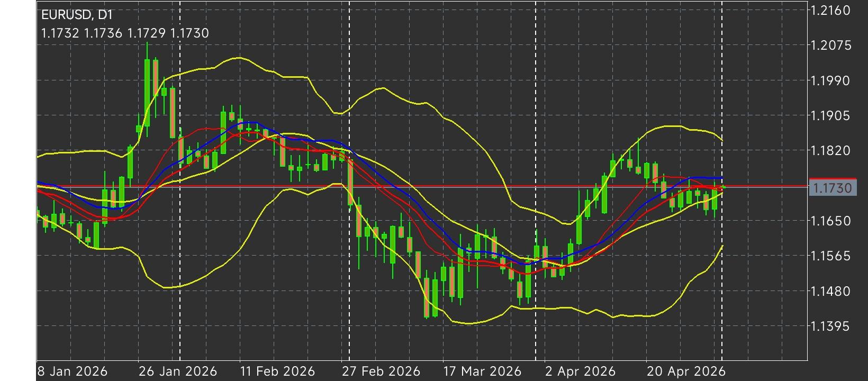Select the current price label 1.1730
This screenshot has height=381, width=868.
833,188
